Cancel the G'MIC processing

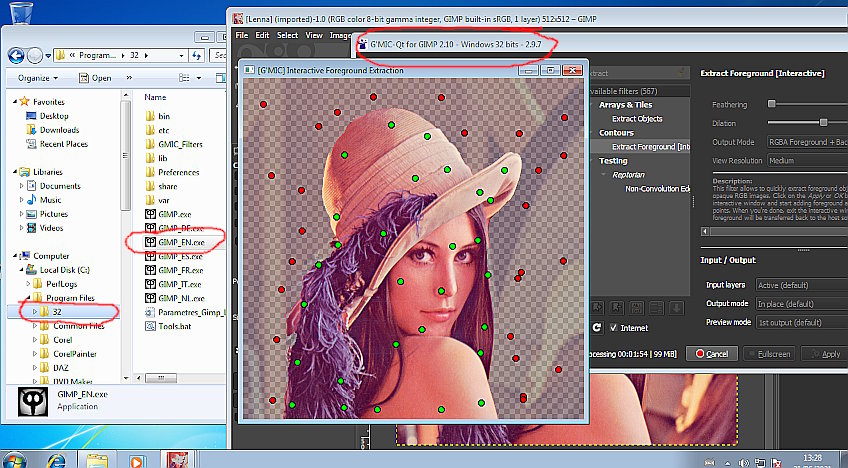point(712,354)
